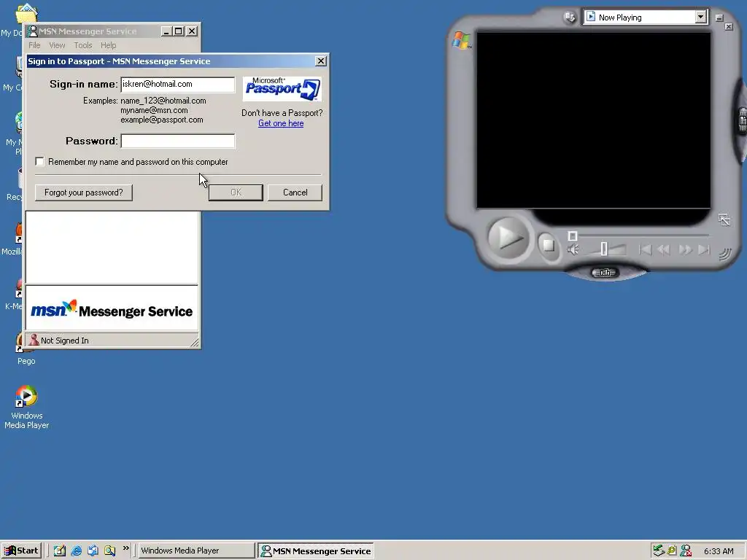The image size is (747, 560).
Task: Switch to Windows Media Player taskbar button
Action: point(196,551)
